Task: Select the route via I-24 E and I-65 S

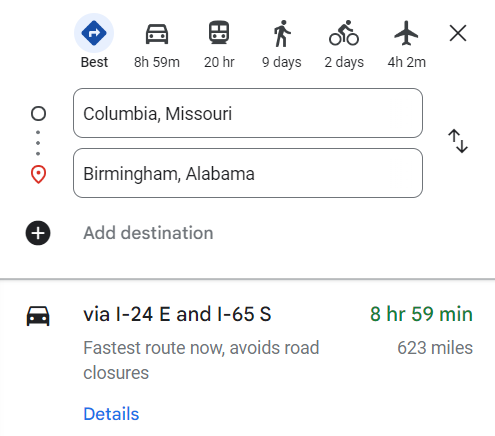Action: coord(177,314)
